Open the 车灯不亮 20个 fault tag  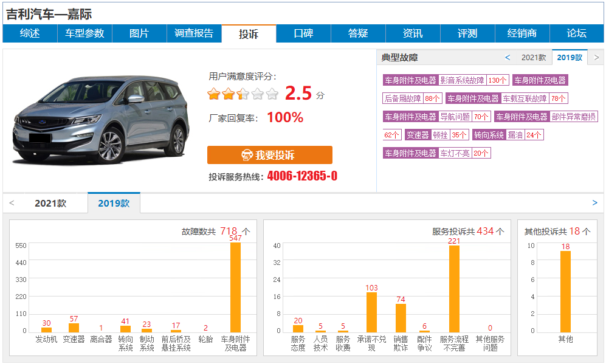point(437,153)
